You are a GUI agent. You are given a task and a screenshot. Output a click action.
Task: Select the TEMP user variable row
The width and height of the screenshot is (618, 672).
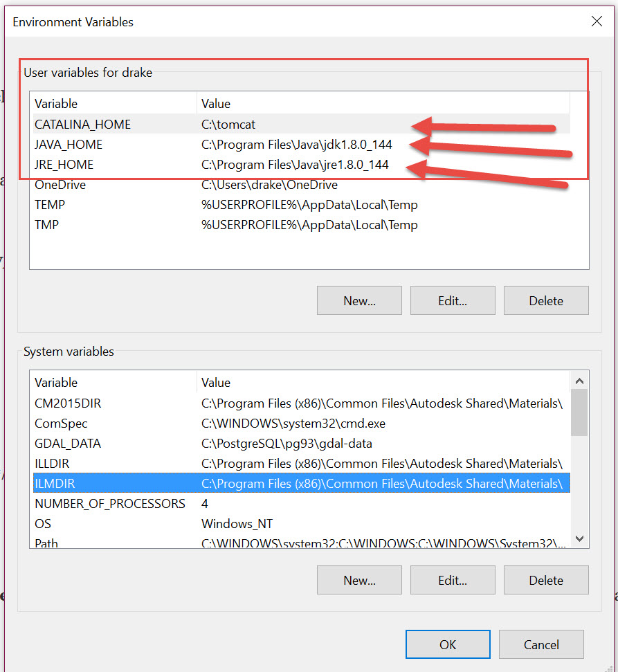point(50,205)
